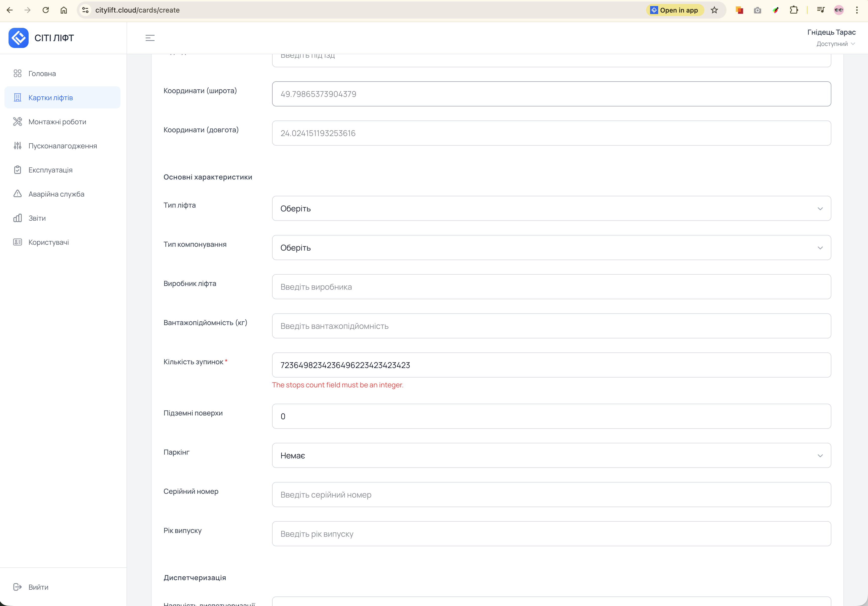The image size is (868, 606).
Task: Click the СІТІ ЛІФТ logo icon
Action: pyautogui.click(x=19, y=38)
